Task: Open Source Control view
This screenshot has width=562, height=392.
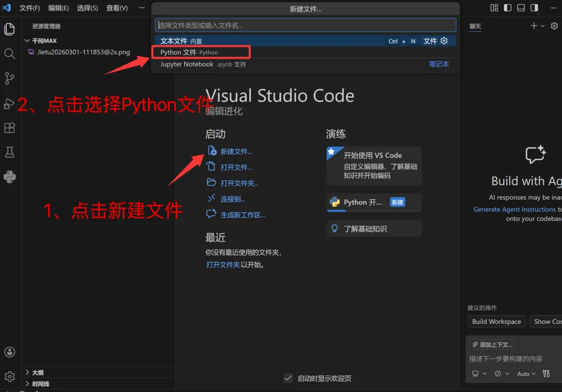Action: pos(9,79)
